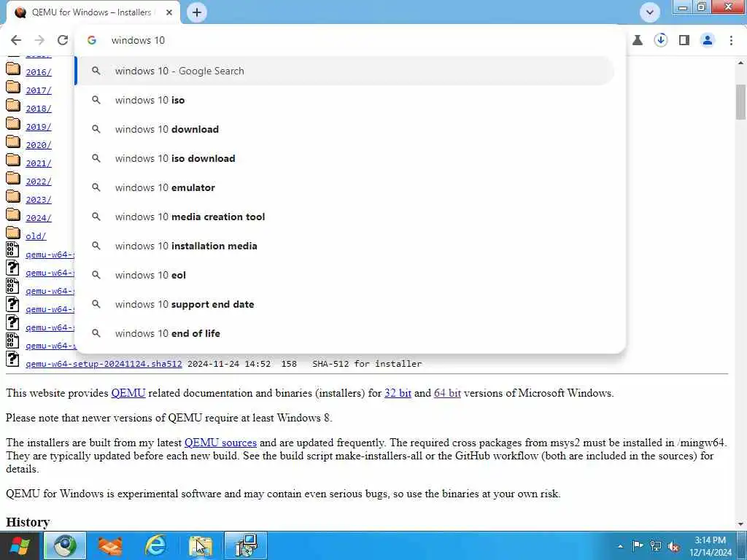Open the profile avatar menu

[x=708, y=40]
